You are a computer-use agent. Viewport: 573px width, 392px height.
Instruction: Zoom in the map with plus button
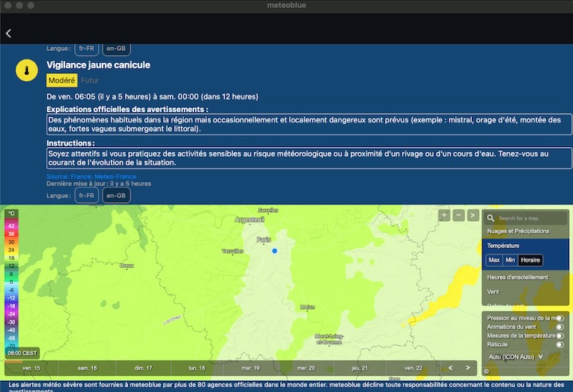tap(444, 215)
